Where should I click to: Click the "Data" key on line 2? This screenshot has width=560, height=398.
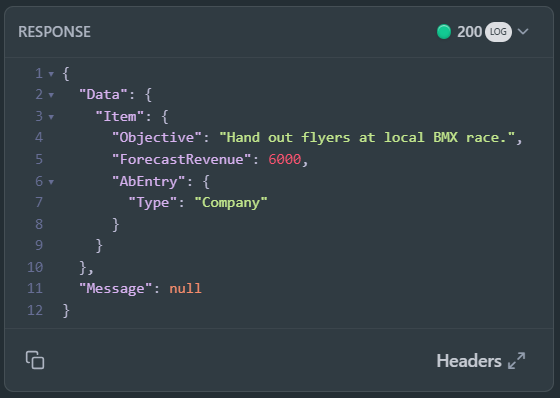(104, 95)
